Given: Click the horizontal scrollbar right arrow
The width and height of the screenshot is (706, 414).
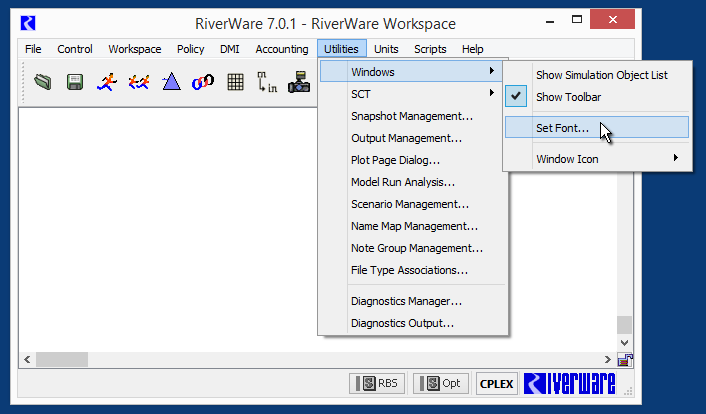Looking at the screenshot, I should pyautogui.click(x=608, y=359).
